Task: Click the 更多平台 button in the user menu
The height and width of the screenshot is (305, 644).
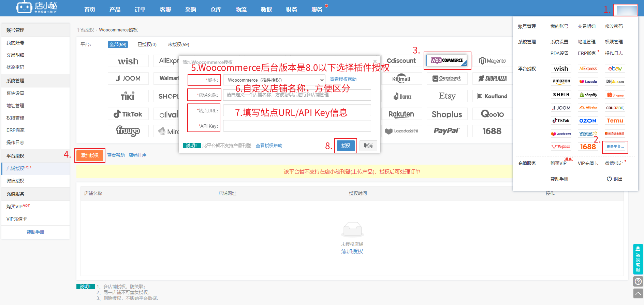Action: coord(615,147)
